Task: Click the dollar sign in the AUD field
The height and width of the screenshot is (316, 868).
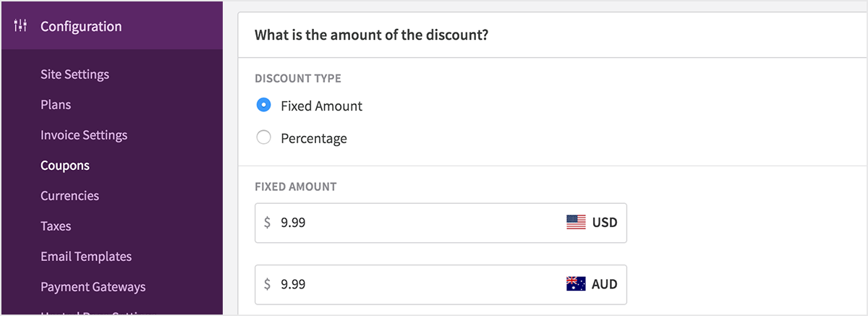Action: [x=267, y=284]
